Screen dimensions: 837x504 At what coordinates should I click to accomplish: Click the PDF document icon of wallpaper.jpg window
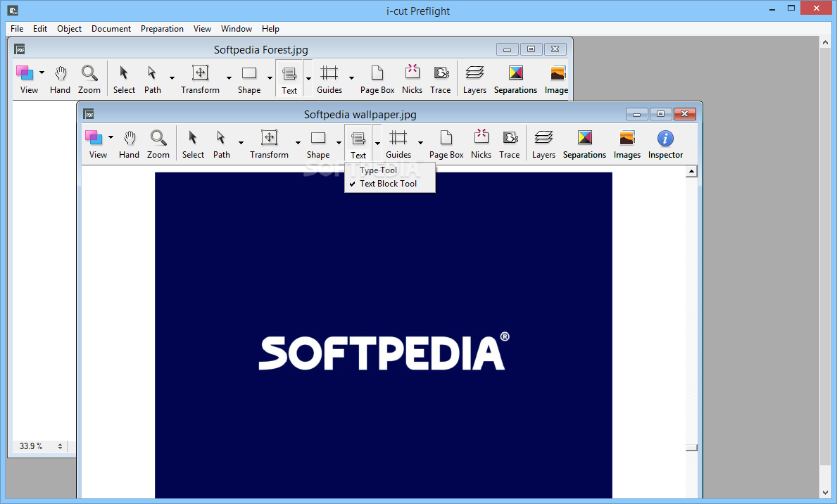point(89,114)
